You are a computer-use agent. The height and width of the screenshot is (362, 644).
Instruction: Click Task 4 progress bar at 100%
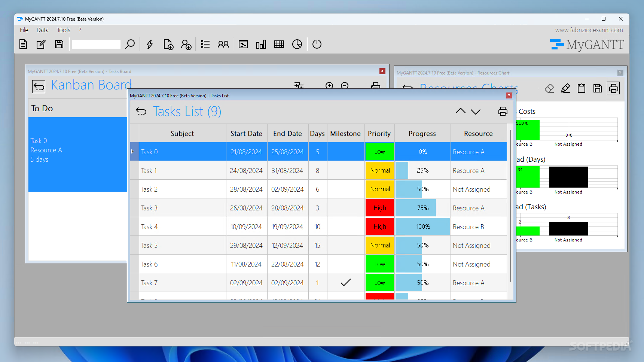coord(422,226)
